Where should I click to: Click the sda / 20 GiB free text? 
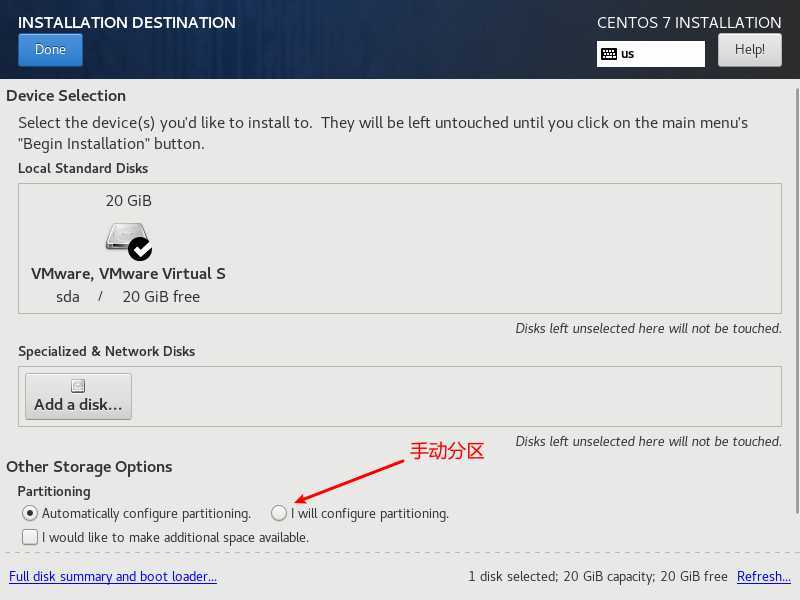[128, 296]
